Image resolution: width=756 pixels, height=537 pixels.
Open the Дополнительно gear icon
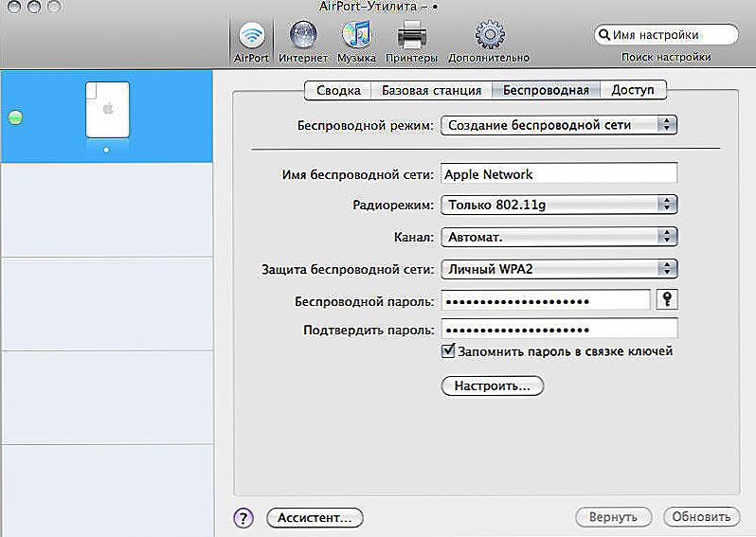point(489,43)
